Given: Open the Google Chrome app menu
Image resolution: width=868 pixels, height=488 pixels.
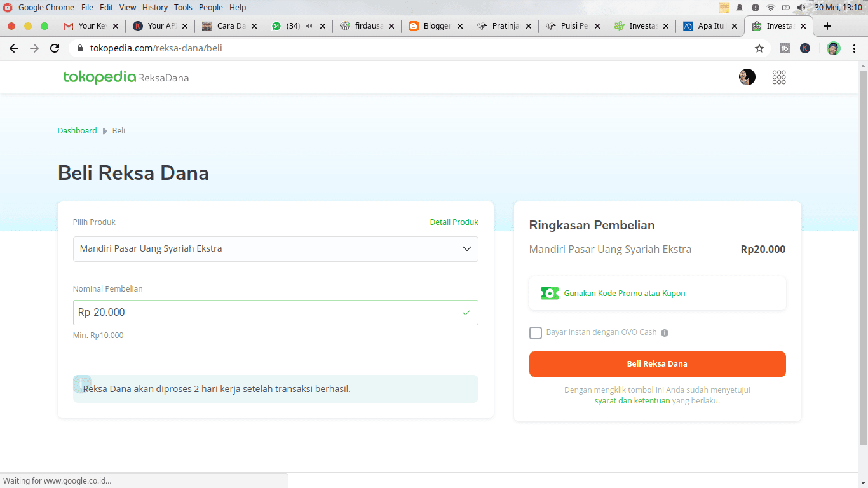Looking at the screenshot, I should tap(46, 8).
